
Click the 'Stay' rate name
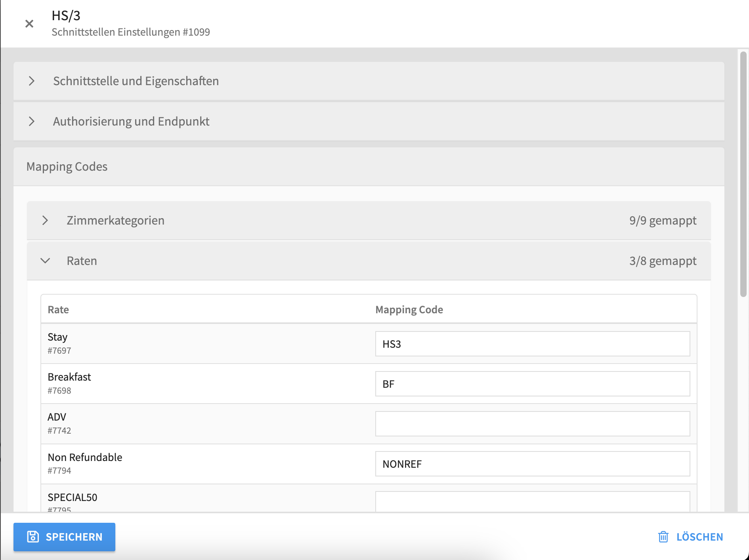57,337
